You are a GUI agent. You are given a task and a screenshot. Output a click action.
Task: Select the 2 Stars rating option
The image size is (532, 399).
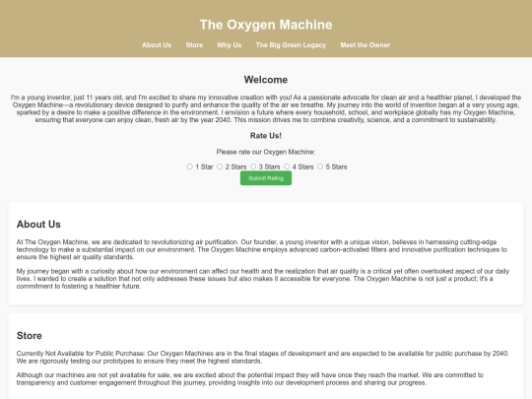pyautogui.click(x=220, y=166)
